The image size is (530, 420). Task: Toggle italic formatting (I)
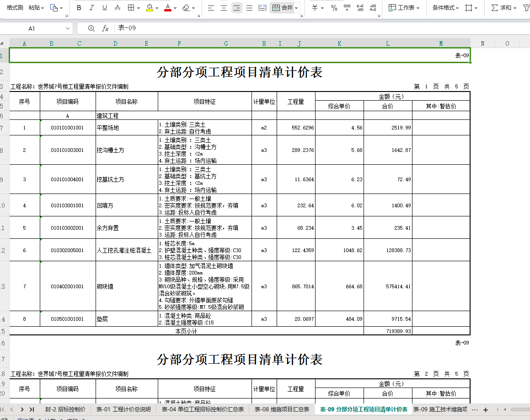[91, 7]
